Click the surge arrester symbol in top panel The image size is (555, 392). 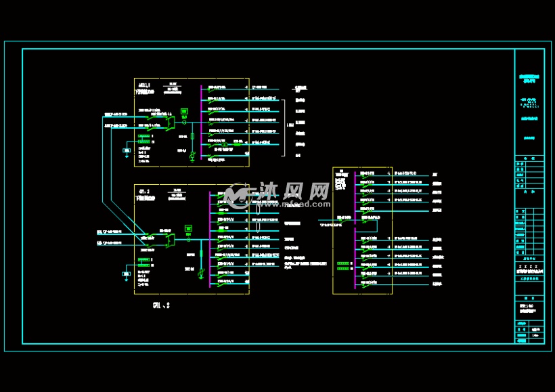[x=192, y=156]
